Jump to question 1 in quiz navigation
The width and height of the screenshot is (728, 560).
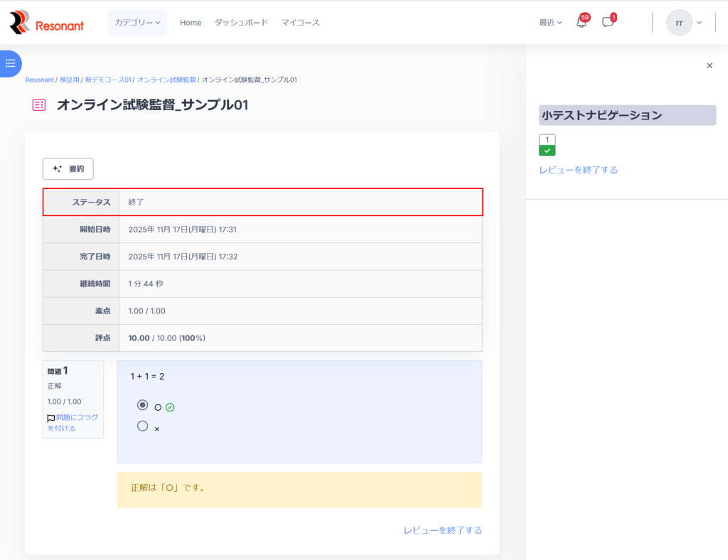tap(547, 144)
